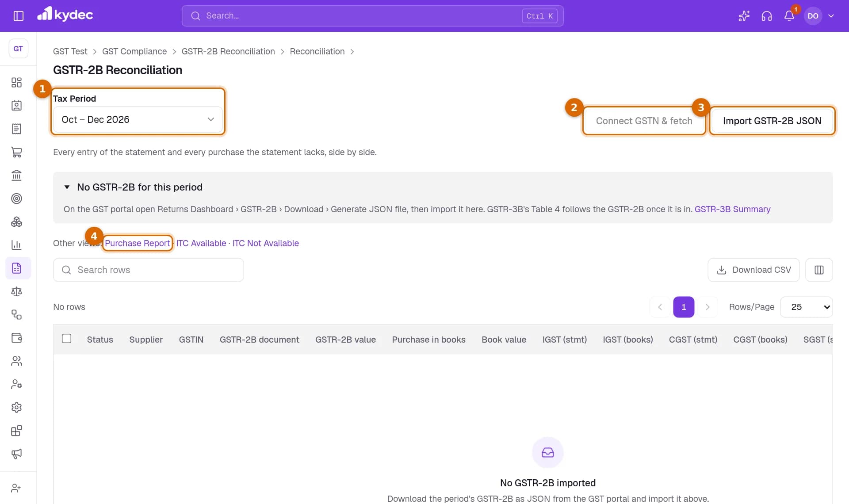Open the target goals sidebar icon
849x504 pixels.
(x=16, y=199)
